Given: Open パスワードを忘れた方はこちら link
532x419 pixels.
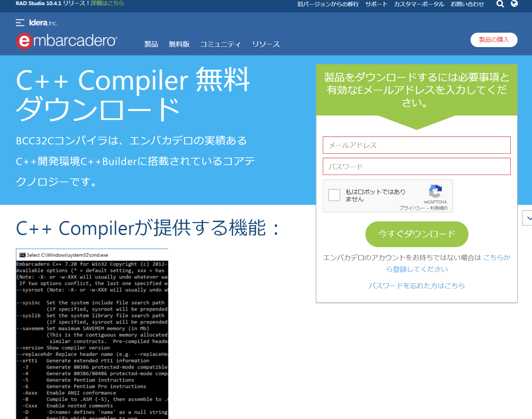Looking at the screenshot, I should point(416,285).
